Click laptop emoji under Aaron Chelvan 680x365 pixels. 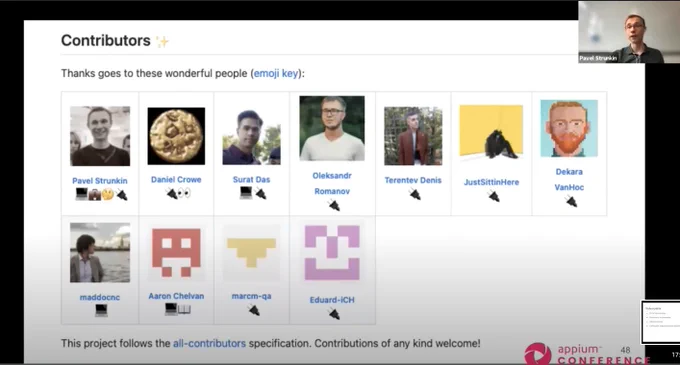pos(171,309)
